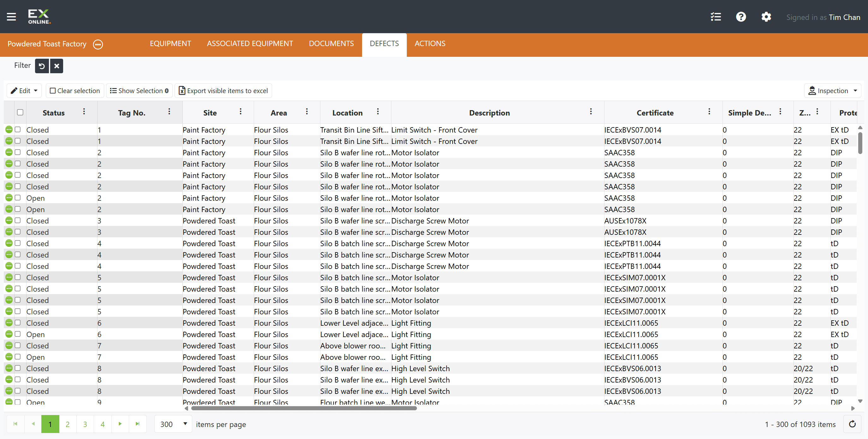Sort by the Description column header
The height and width of the screenshot is (439, 868).
(489, 113)
